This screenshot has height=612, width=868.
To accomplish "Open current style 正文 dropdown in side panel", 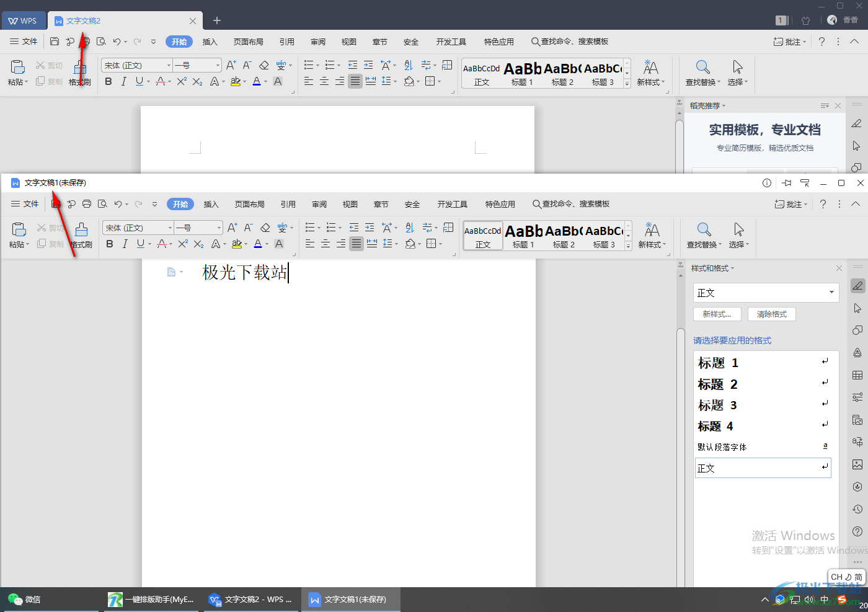I will (x=831, y=293).
